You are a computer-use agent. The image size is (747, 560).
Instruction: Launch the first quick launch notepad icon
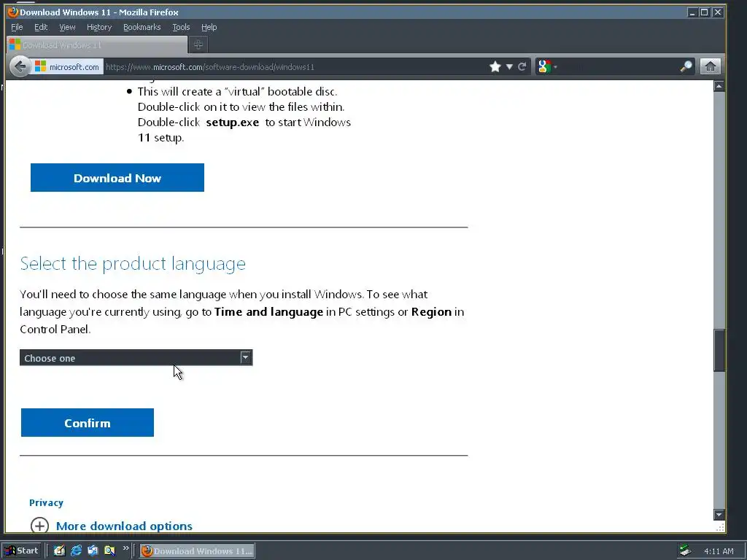59,551
